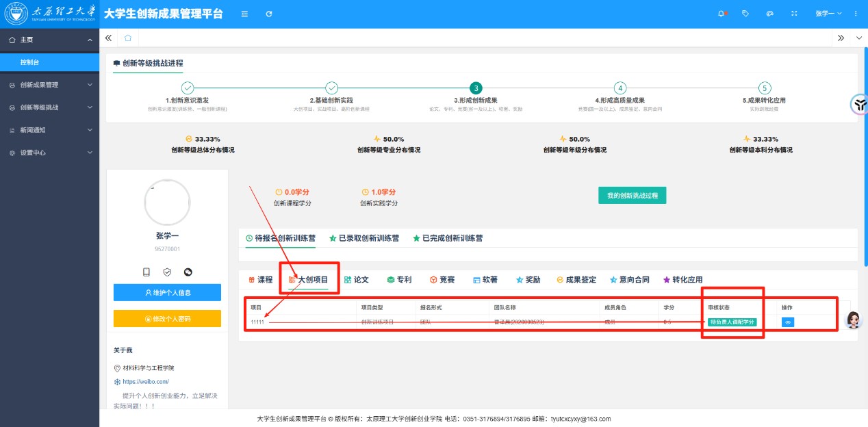Collapse the sidebar with the hamburger icon
This screenshot has width=868, height=427.
click(244, 14)
